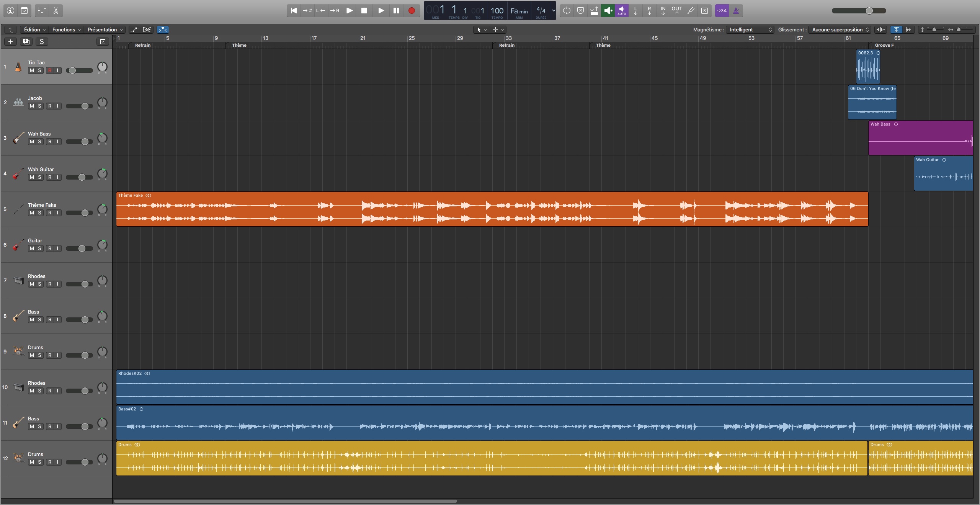Adjust the Jacob track volume slider

[85, 106]
